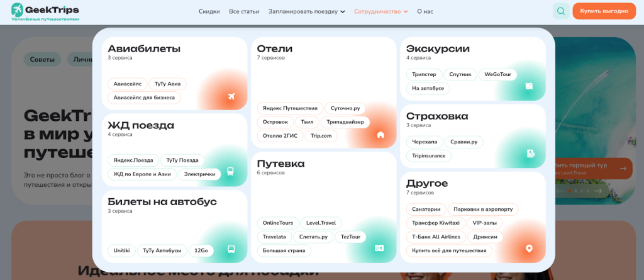Go to Все статьи page
This screenshot has height=280, width=644.
(x=244, y=11)
